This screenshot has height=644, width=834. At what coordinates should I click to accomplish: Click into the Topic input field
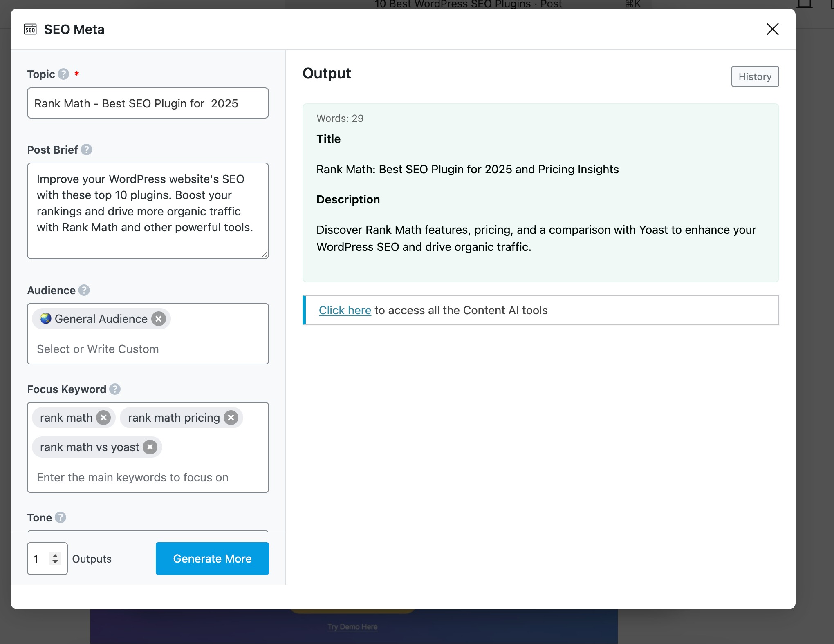pos(148,103)
